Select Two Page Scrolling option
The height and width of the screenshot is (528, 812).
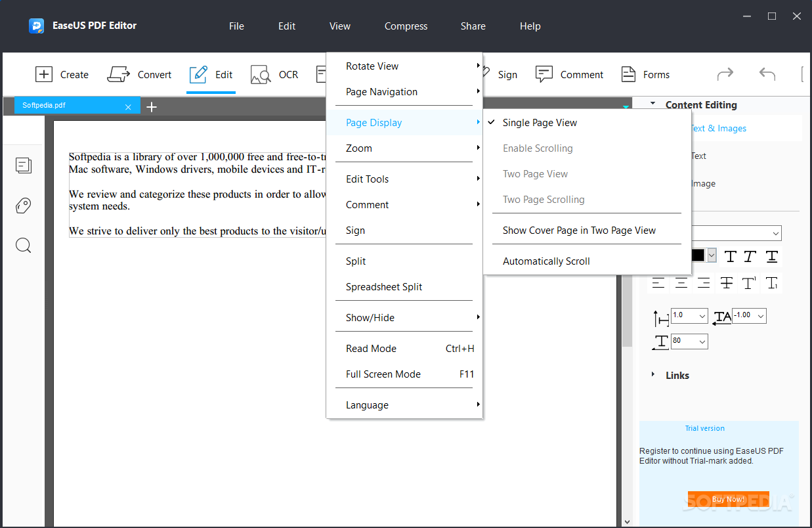[587, 199]
